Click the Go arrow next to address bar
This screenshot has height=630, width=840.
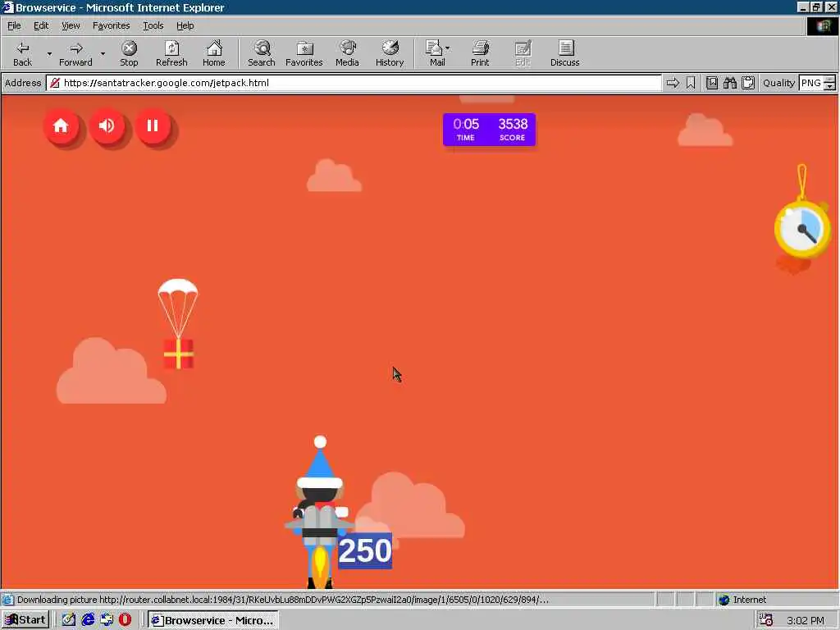tap(673, 83)
